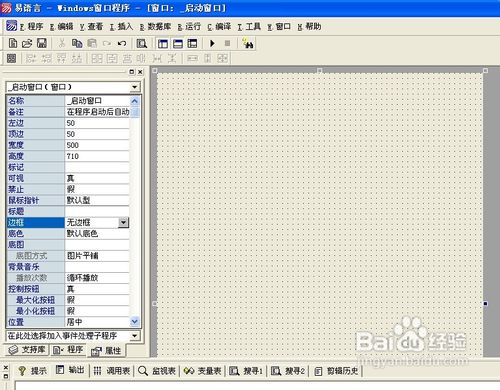
Task: Select the 搜寻1 bottom tab
Action: tap(246, 371)
